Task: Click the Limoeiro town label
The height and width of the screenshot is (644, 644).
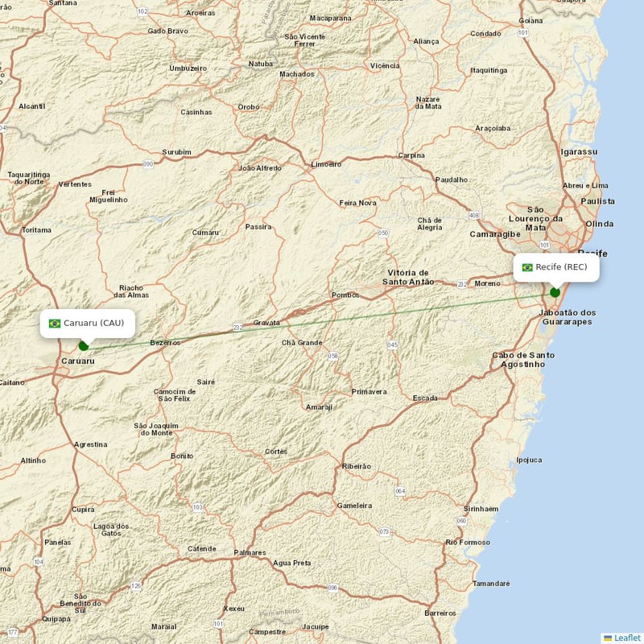Action: click(x=326, y=164)
